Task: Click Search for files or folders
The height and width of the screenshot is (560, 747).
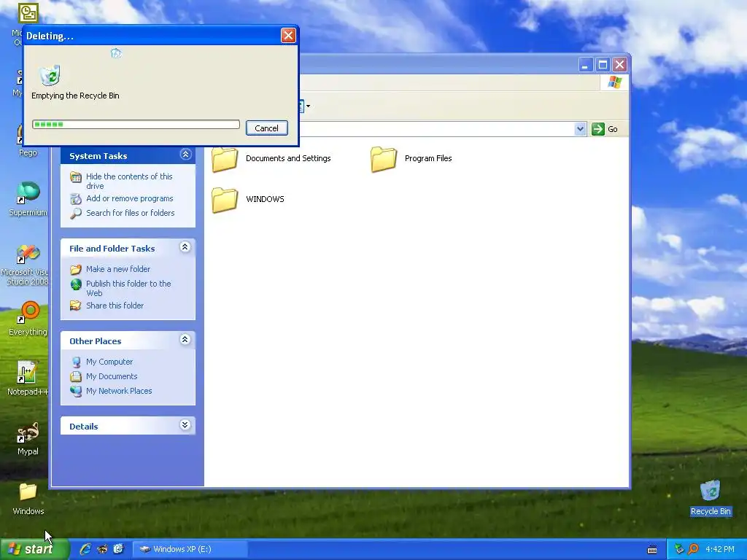Action: point(130,213)
